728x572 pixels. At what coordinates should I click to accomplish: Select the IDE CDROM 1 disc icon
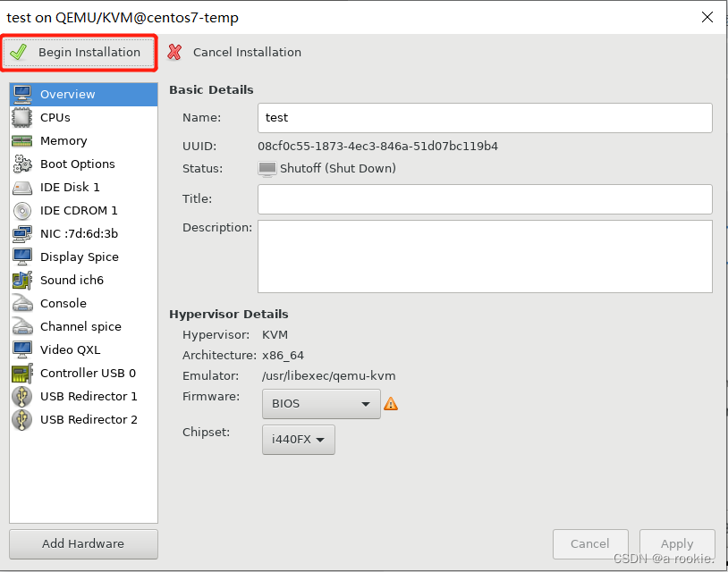pos(22,211)
